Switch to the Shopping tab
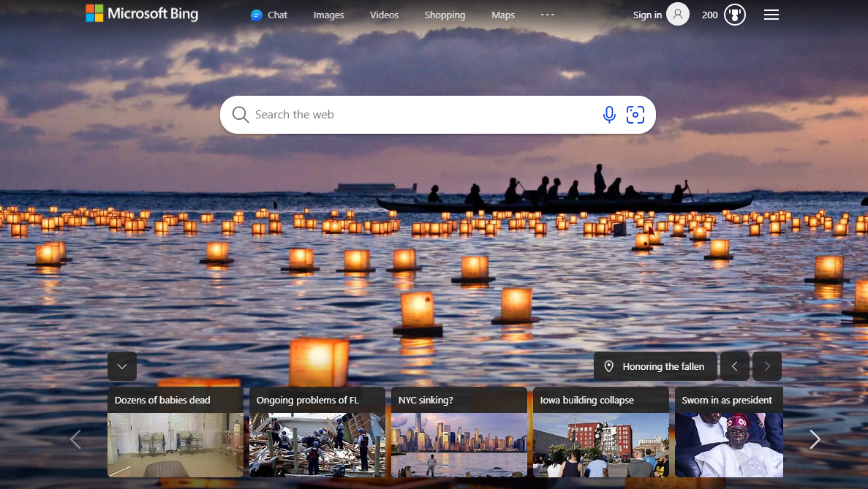 click(445, 15)
